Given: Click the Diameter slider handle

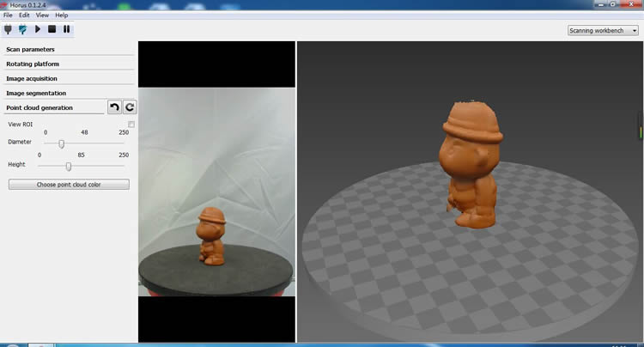Looking at the screenshot, I should (61, 143).
